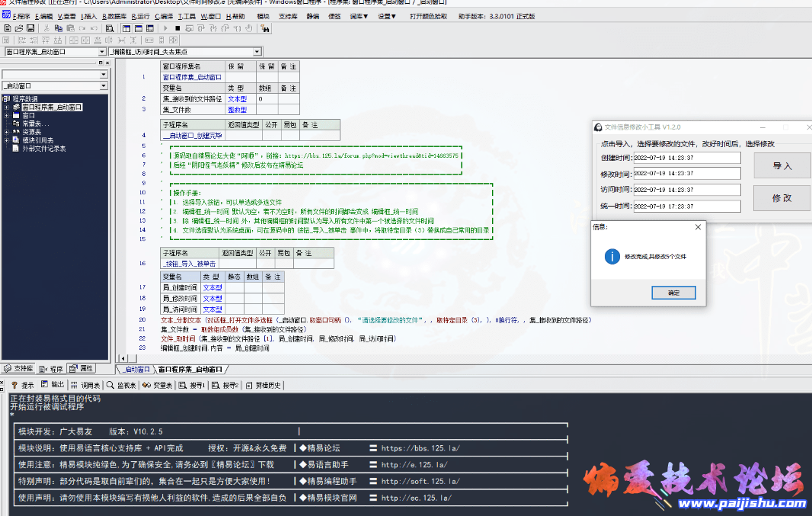Expand the 模块引用表 tree node
Screen dimensions: 812x516
7,140
